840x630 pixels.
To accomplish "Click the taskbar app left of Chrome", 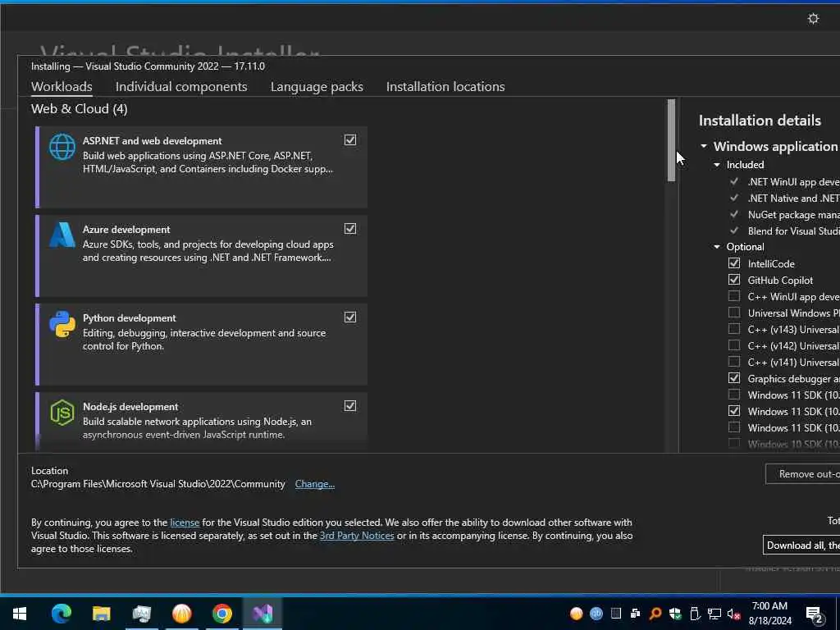I will coord(181,614).
